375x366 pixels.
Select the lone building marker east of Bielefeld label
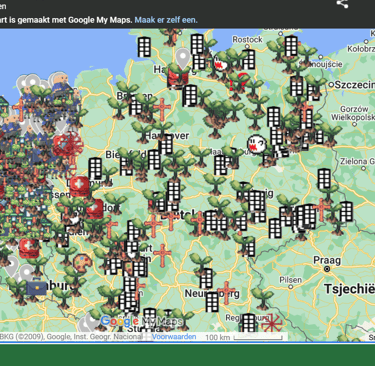pyautogui.click(x=154, y=159)
